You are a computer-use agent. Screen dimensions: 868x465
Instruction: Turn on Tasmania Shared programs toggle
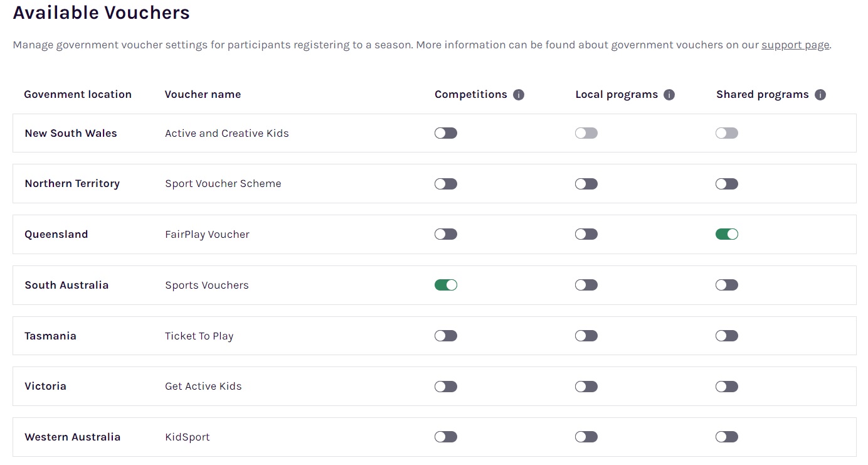pos(727,336)
